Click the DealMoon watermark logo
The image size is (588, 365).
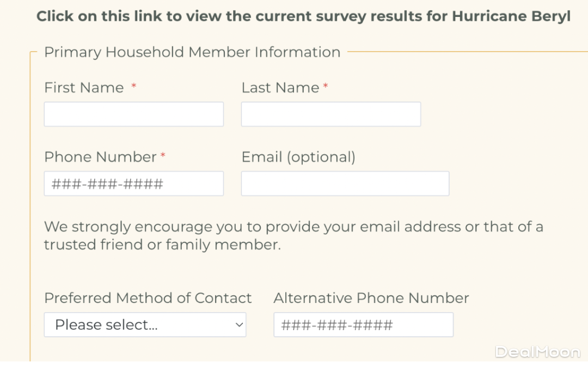point(537,352)
